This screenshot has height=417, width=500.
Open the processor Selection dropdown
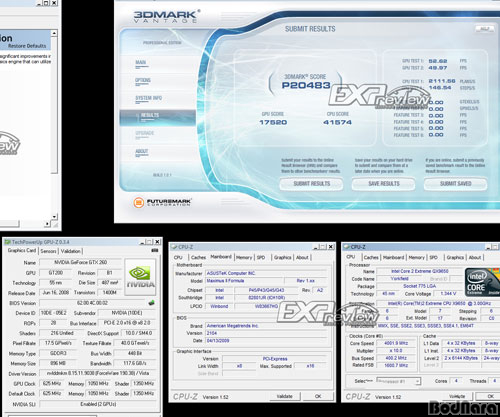(399, 381)
